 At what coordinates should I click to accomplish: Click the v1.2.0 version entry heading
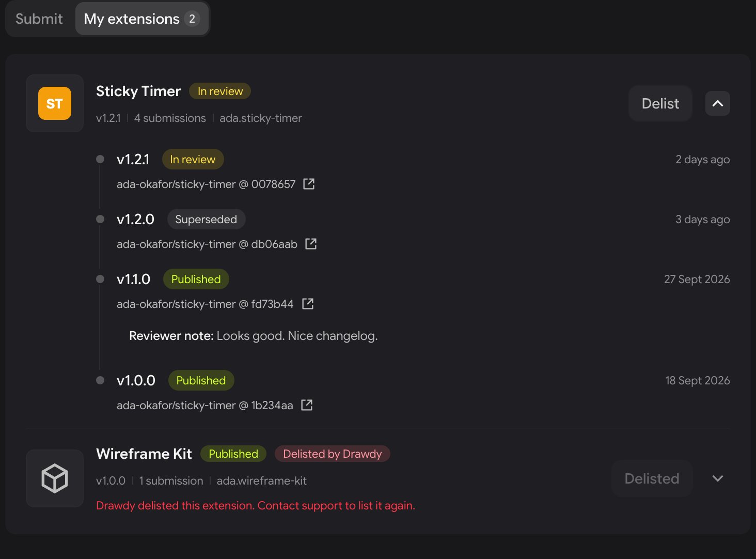point(135,219)
